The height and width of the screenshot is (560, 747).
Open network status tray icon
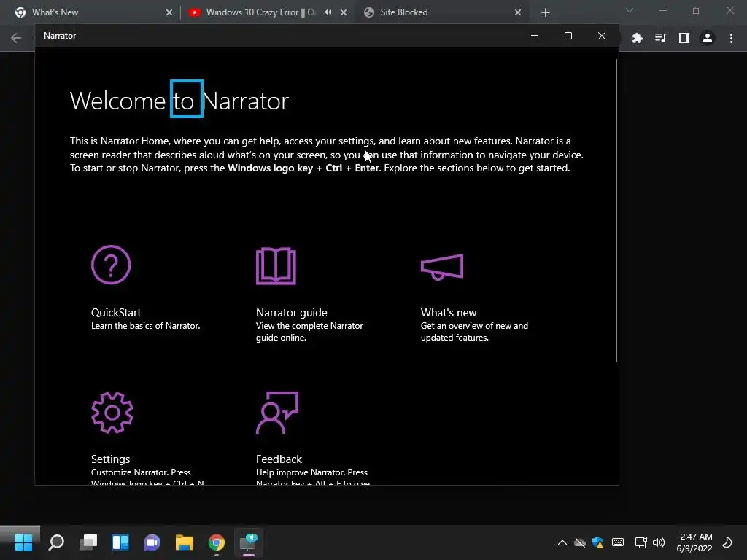click(x=640, y=542)
